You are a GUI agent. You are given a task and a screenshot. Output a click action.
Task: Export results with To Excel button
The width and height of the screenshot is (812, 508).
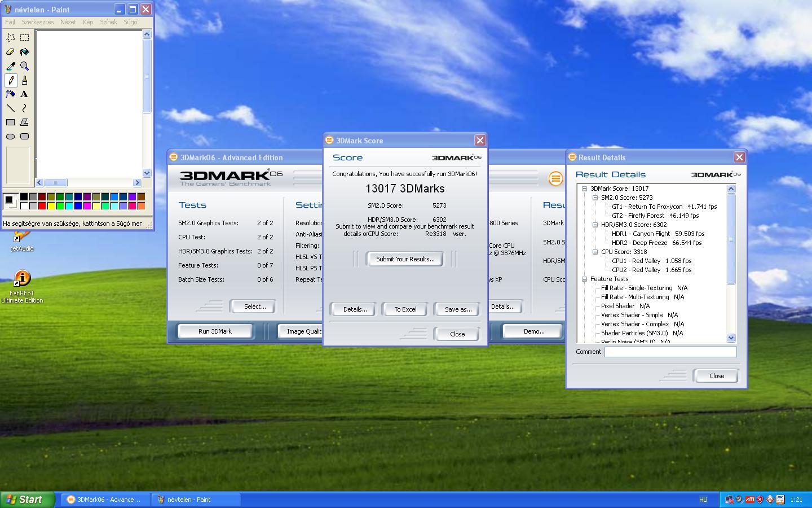tap(405, 309)
